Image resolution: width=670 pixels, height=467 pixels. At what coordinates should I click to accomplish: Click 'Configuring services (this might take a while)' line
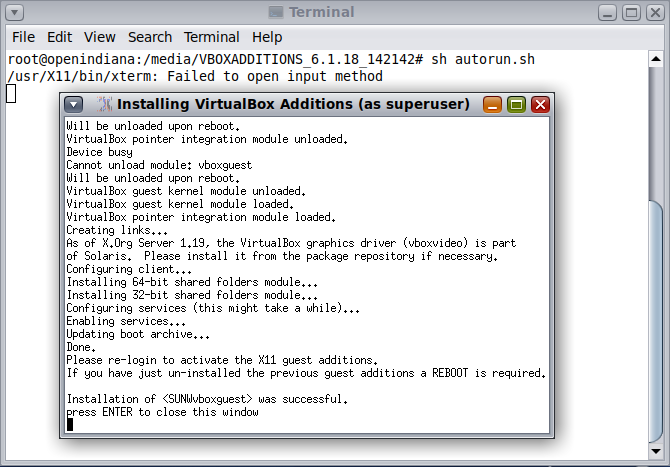213,308
